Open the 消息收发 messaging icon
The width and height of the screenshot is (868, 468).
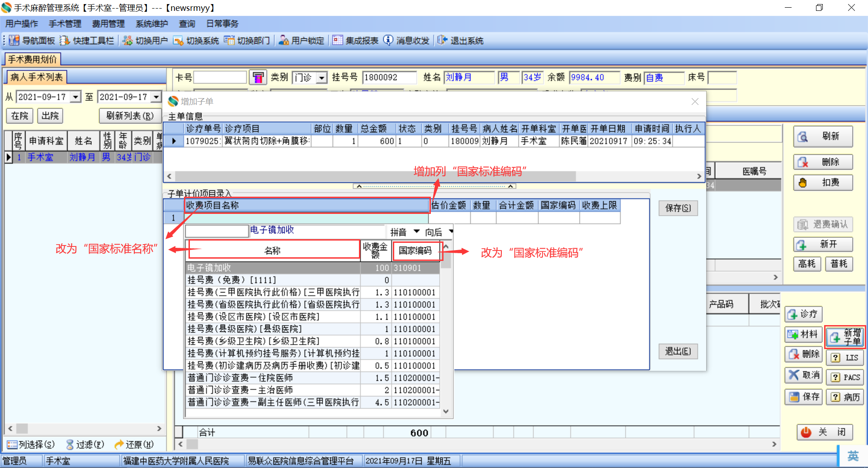(388, 41)
